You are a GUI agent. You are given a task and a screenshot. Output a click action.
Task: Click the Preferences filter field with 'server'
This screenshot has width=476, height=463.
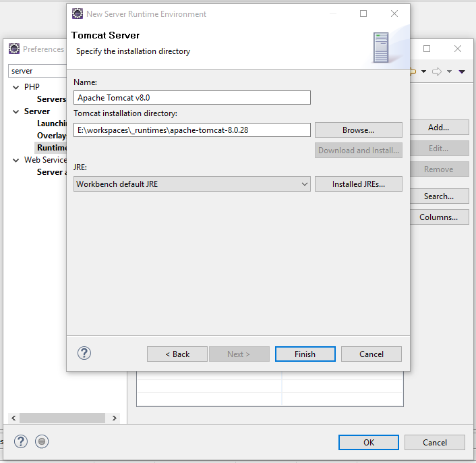37,71
